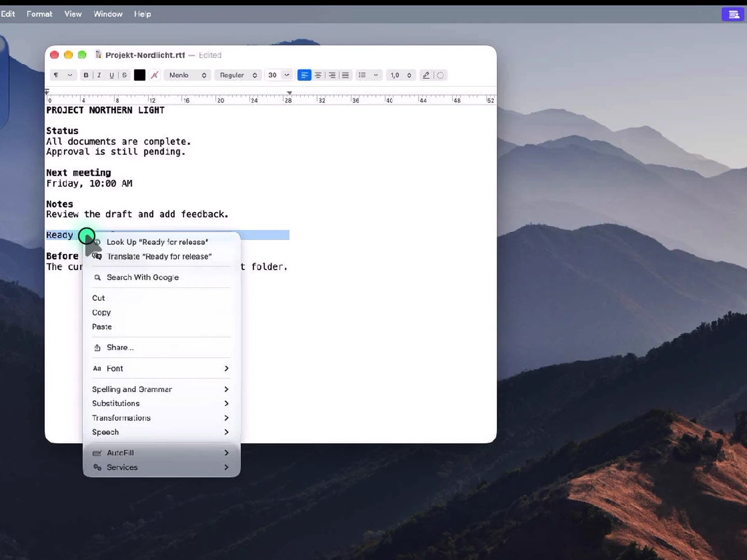
Task: Toggle strikethrough formatting in toolbar
Action: pos(124,75)
